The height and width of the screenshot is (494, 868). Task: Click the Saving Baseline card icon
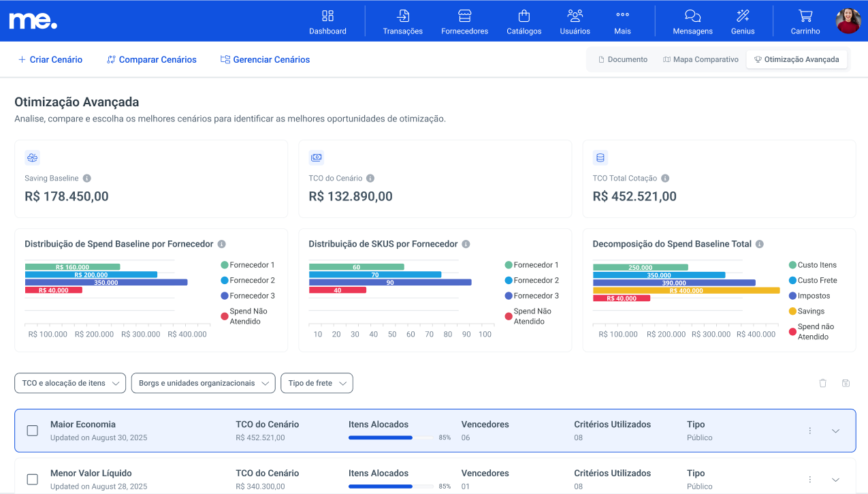pyautogui.click(x=32, y=157)
